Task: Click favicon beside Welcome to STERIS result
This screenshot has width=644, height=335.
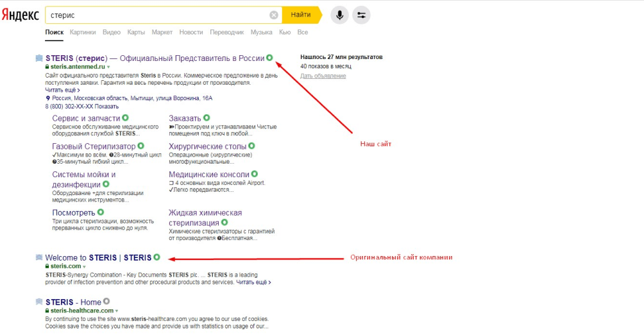Action: click(x=39, y=257)
